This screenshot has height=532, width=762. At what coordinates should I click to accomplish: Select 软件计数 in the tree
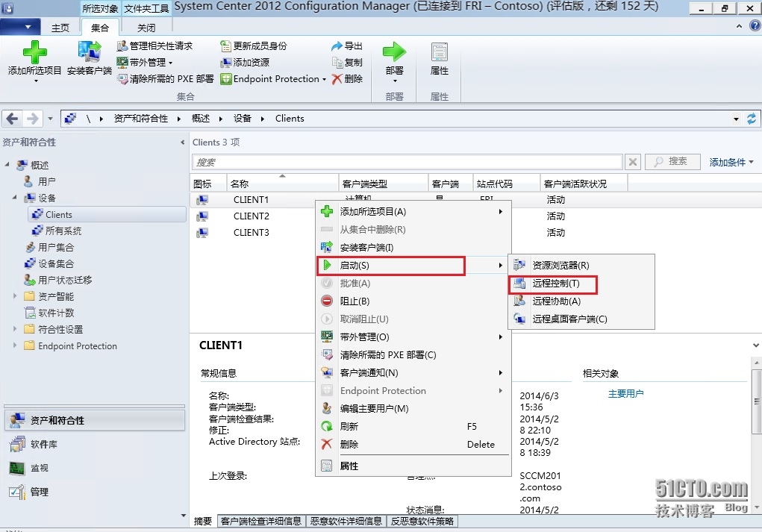click(x=56, y=313)
